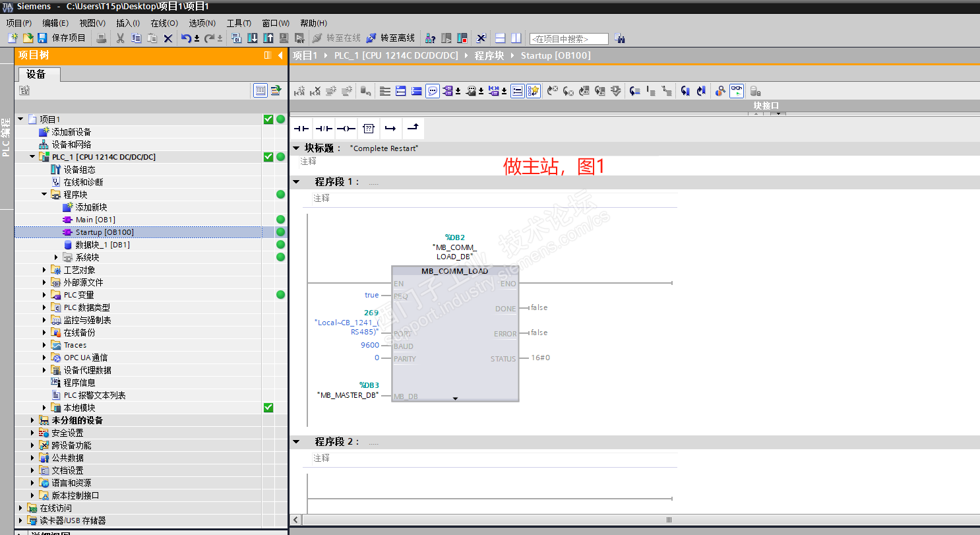Click the stop CPU icon
Image resolution: width=980 pixels, height=535 pixels.
tap(462, 38)
